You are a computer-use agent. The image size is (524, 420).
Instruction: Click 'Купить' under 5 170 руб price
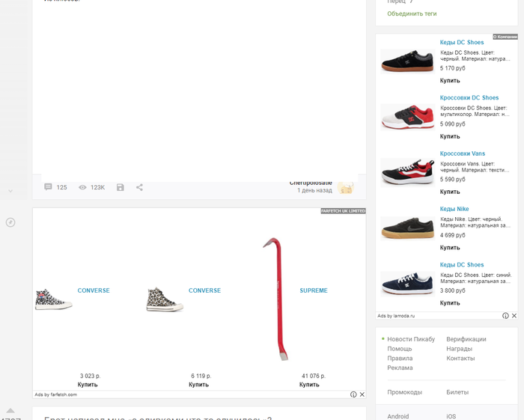coord(450,81)
